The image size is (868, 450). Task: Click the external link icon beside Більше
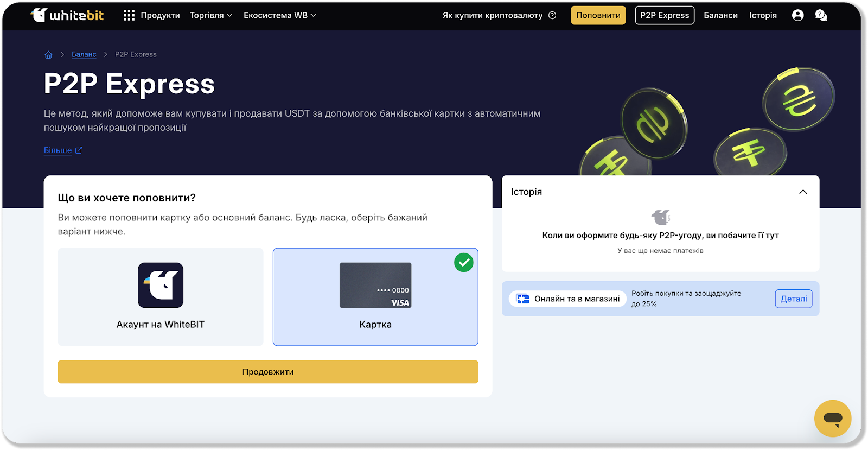[x=79, y=150]
